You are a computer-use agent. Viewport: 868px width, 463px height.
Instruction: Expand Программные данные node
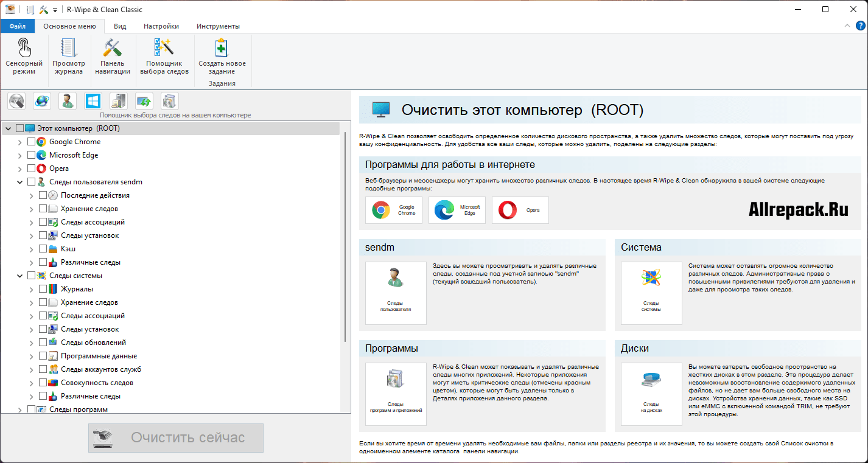(32, 356)
